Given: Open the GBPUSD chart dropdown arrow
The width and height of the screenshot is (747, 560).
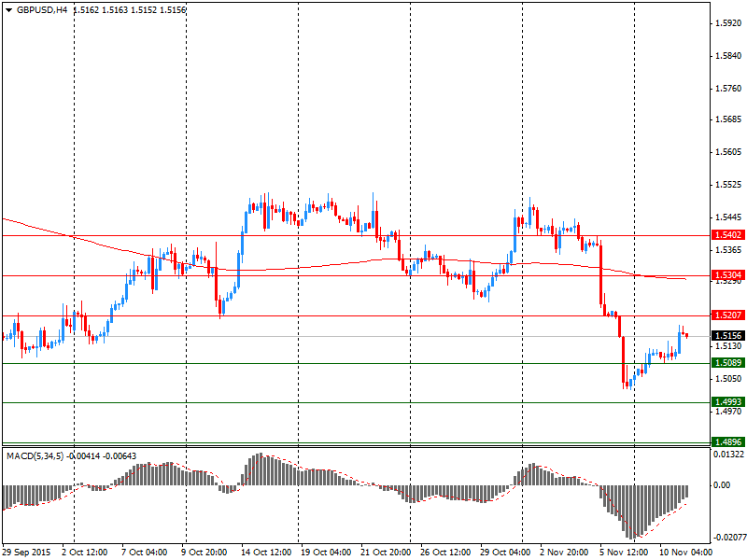Looking at the screenshot, I should (x=8, y=10).
